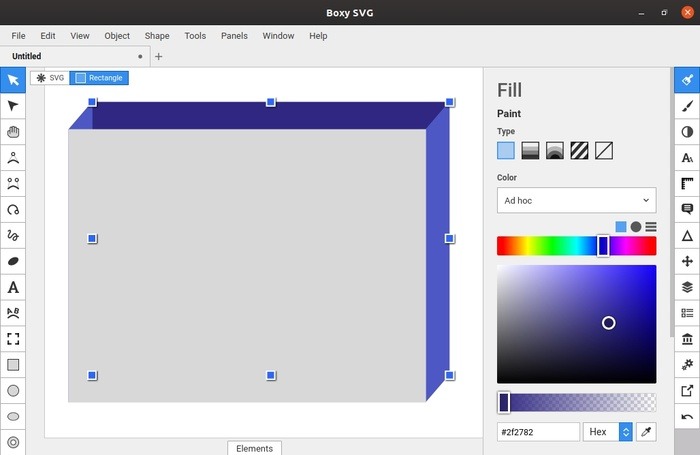Select the SVG breadcrumb element

50,78
